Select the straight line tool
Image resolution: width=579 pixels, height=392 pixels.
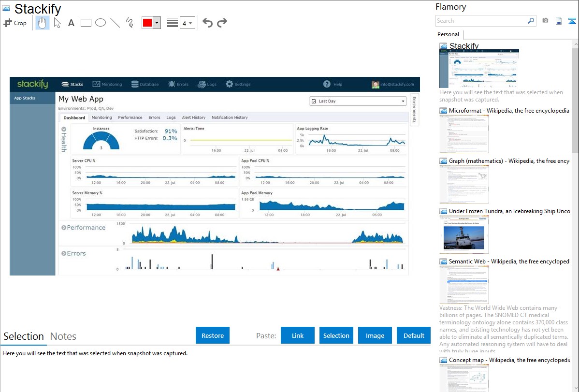(x=115, y=23)
